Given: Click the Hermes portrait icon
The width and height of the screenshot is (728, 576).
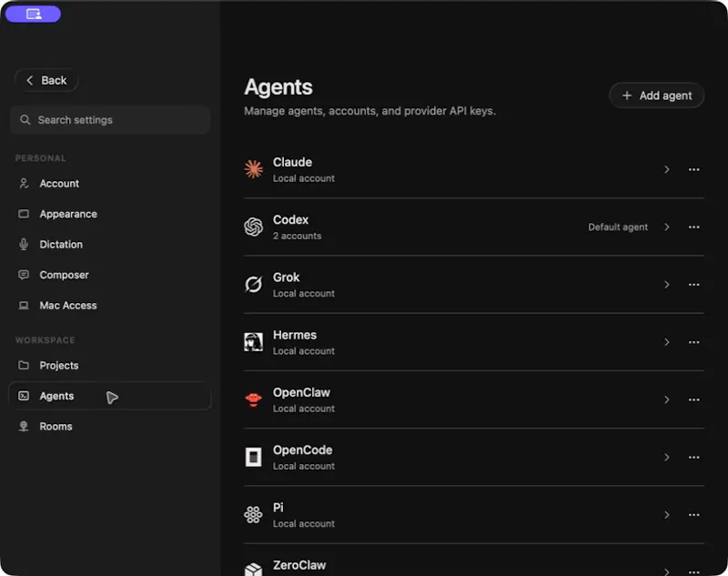Looking at the screenshot, I should point(254,342).
